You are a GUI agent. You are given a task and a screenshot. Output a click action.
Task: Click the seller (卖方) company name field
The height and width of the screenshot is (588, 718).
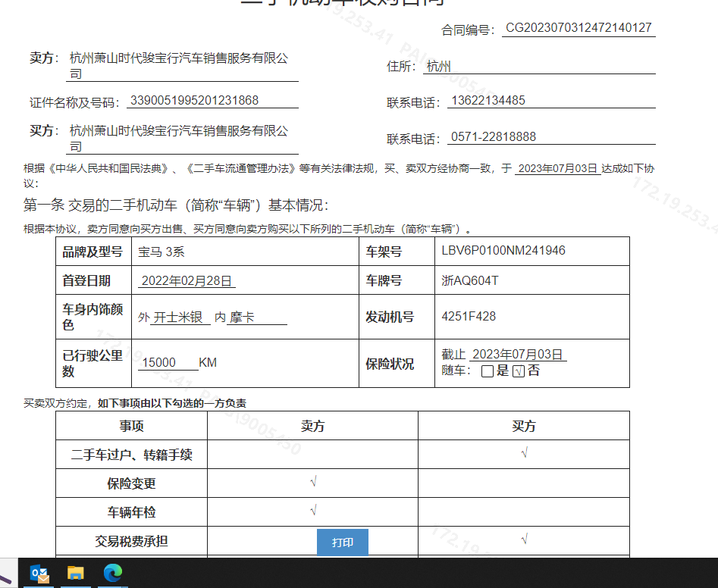pyautogui.click(x=182, y=66)
